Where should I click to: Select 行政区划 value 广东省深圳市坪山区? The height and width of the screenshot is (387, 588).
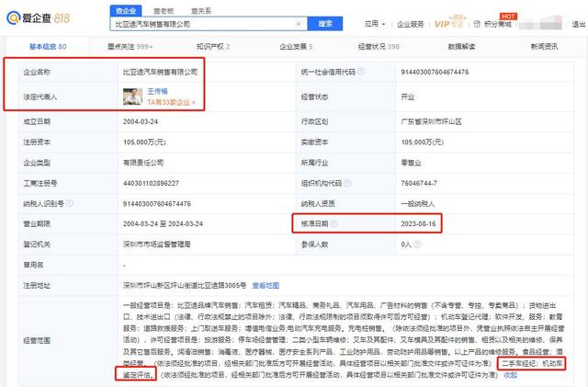(431, 121)
